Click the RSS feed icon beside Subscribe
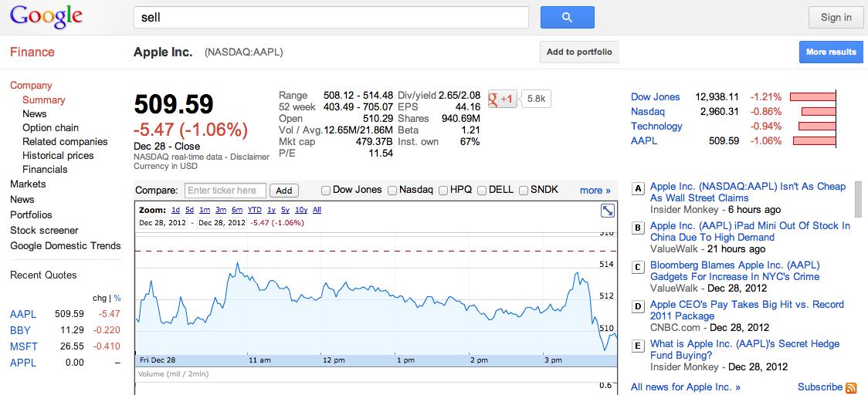 tap(851, 388)
